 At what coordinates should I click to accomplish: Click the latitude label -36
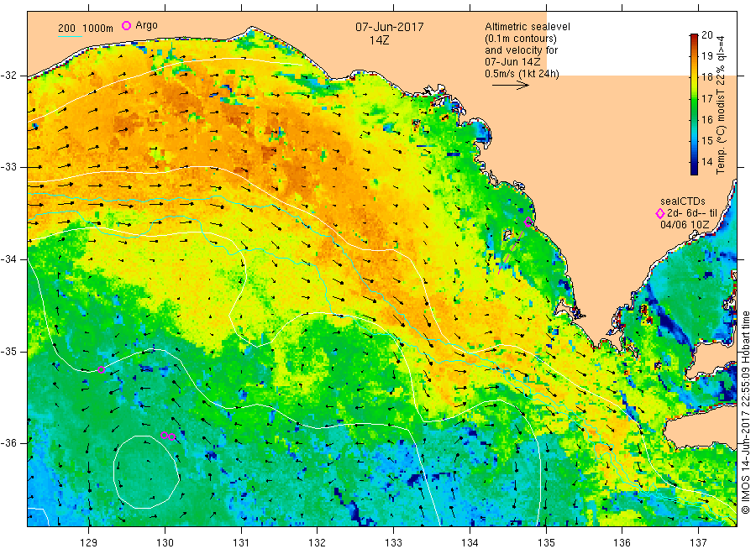tap(8, 442)
